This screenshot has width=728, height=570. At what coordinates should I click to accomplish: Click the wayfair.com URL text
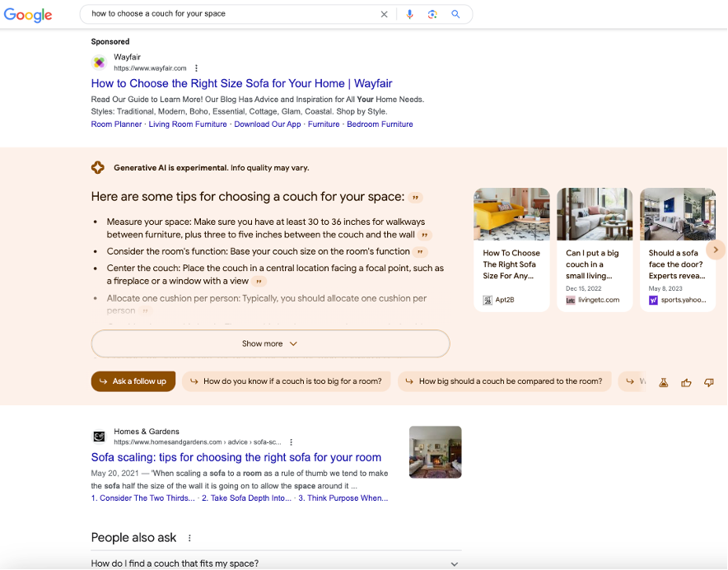[150, 68]
